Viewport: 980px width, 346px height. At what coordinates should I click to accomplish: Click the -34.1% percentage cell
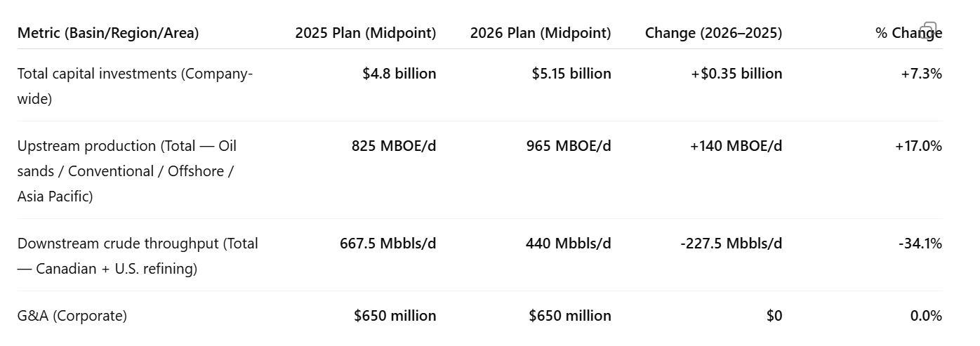920,244
